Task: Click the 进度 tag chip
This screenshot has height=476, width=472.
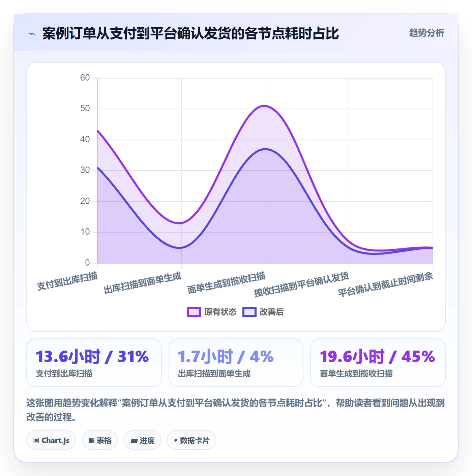Action: point(142,440)
